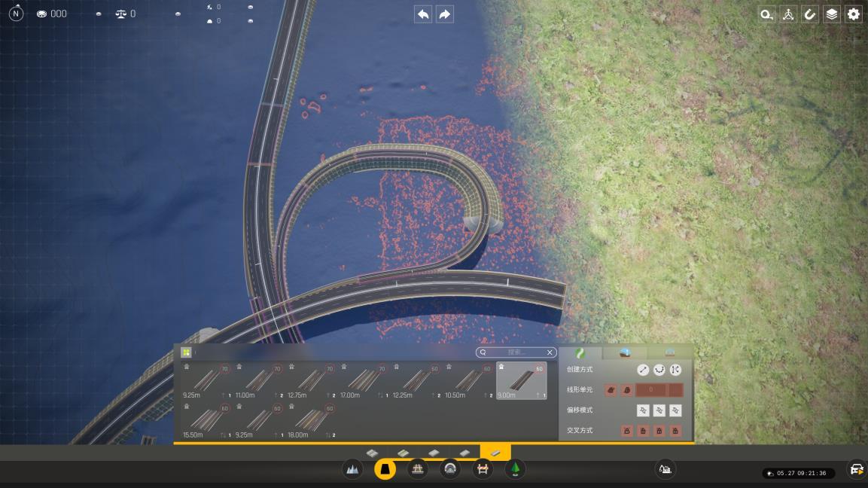The image size is (868, 488).
Task: Select the 17.00m road type
Action: (364, 380)
